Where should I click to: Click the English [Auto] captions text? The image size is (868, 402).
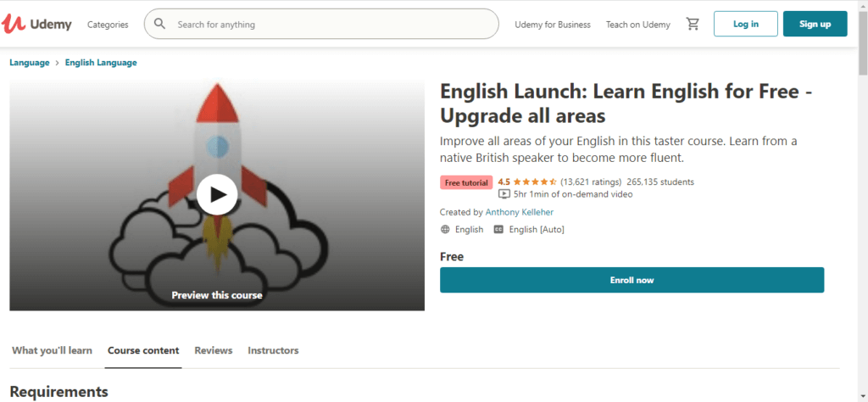pos(537,229)
